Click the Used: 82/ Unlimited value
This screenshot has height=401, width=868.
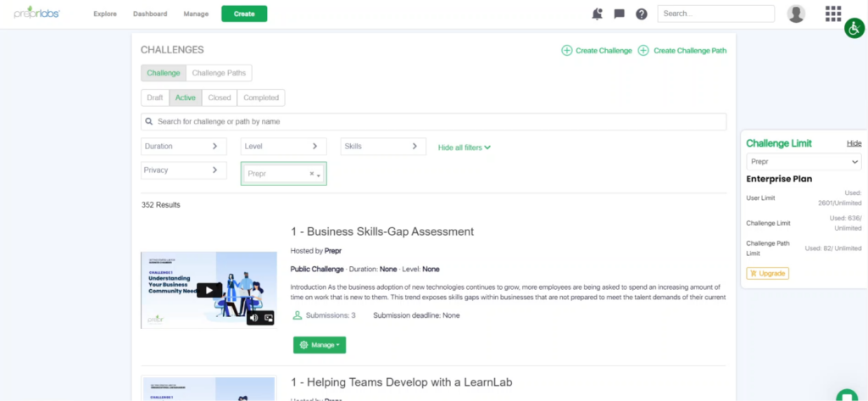[833, 248]
